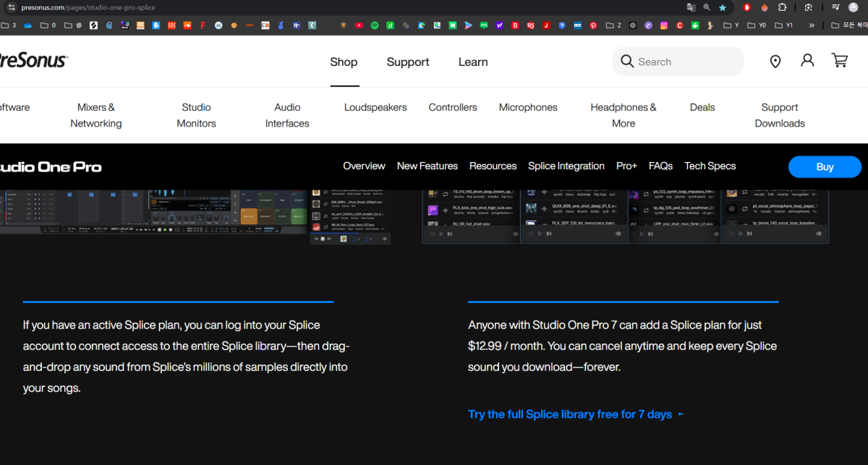Click the browser profile avatar
Viewport: 868px width, 465px height.
[x=854, y=7]
